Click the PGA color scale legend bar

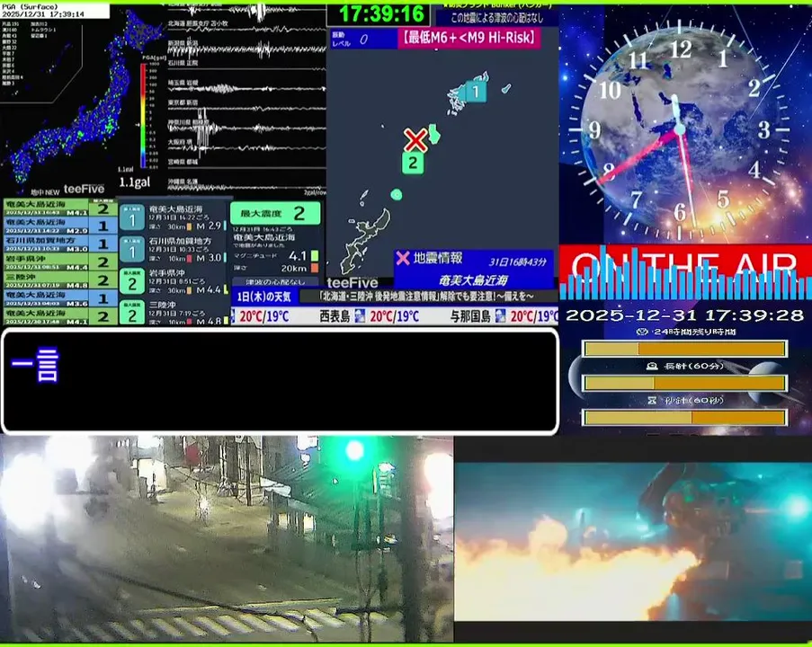(143, 115)
